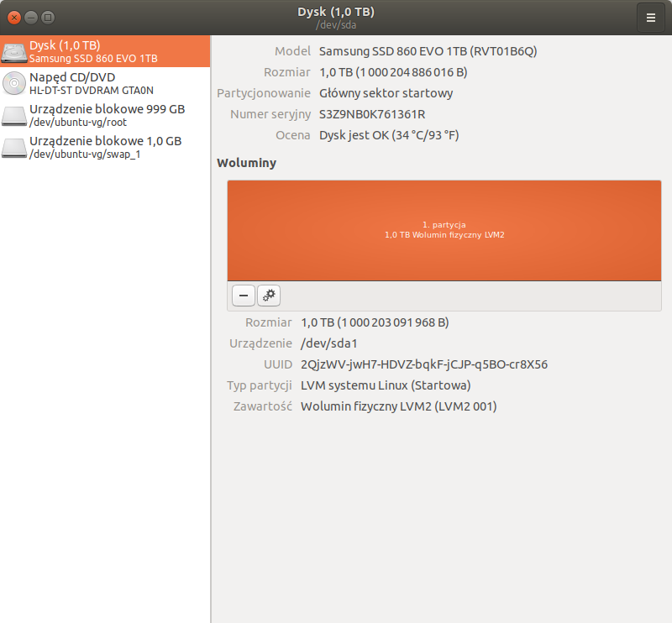
Task: Click the model value Samsung SSD 860 EVO 1TB (RVT01B6Q)
Action: tap(428, 51)
